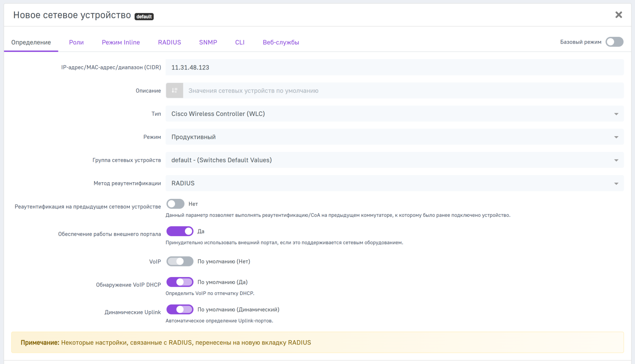The height and width of the screenshot is (364, 635).
Task: Switch to the Веб-службы tab
Action: [281, 42]
